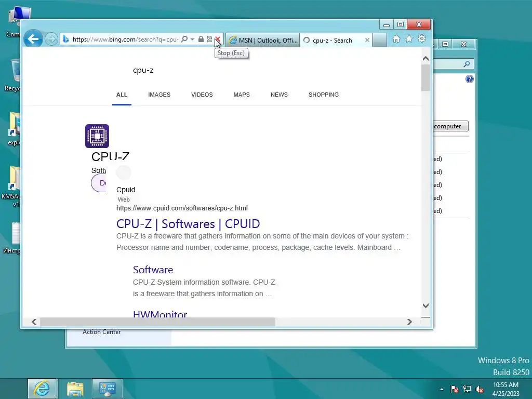Viewport: 532px width, 399px height.
Task: Close the cpu-z - Search tab
Action: tap(367, 40)
